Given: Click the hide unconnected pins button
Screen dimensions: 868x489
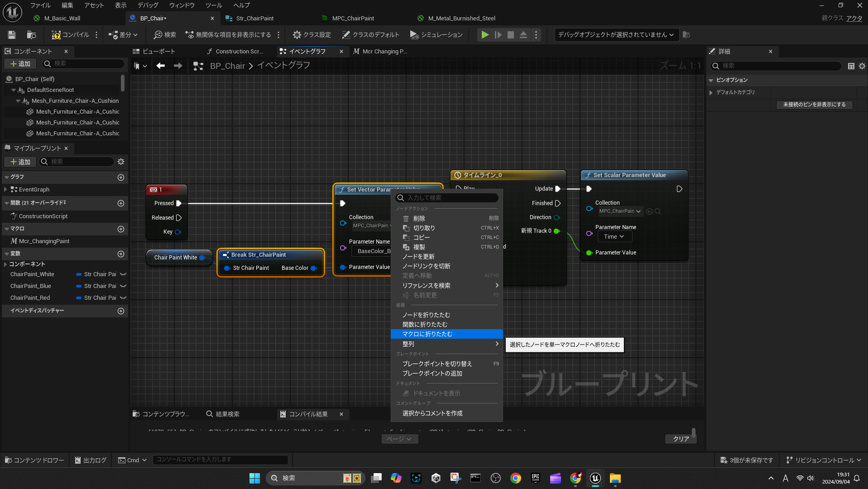Looking at the screenshot, I should tap(814, 105).
